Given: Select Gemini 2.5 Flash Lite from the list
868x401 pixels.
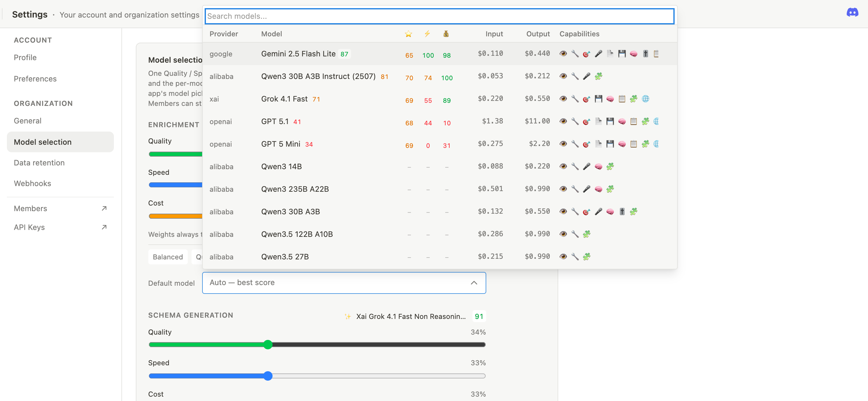Looking at the screenshot, I should 439,54.
